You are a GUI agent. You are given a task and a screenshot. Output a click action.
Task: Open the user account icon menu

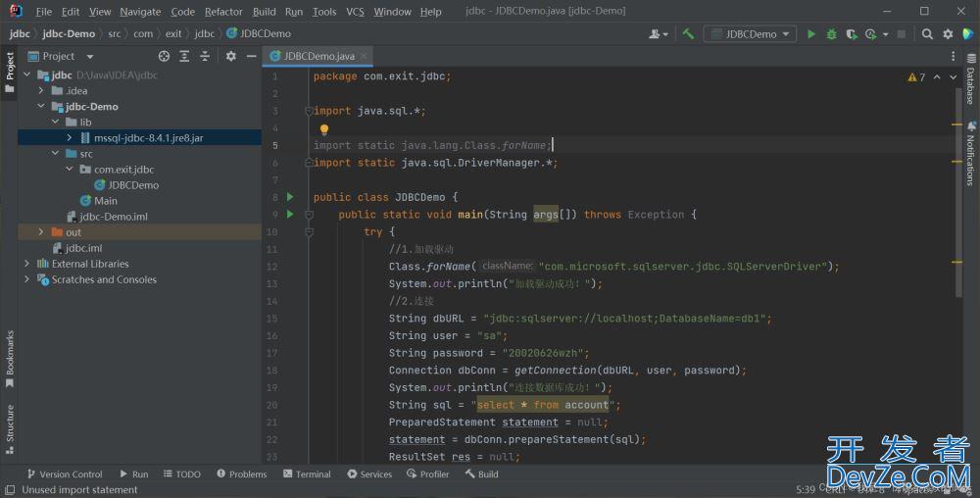tap(659, 33)
